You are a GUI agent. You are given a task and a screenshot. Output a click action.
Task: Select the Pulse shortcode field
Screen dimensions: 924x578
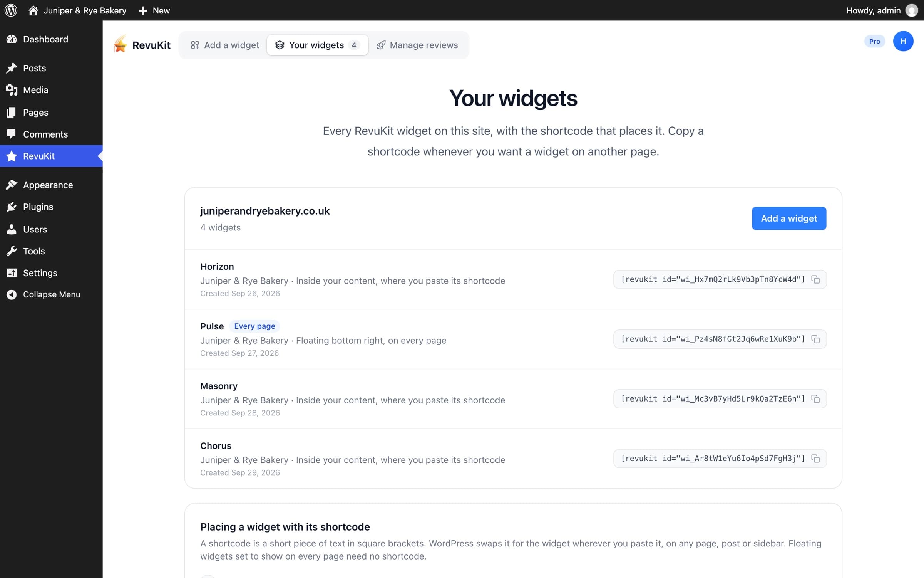720,339
